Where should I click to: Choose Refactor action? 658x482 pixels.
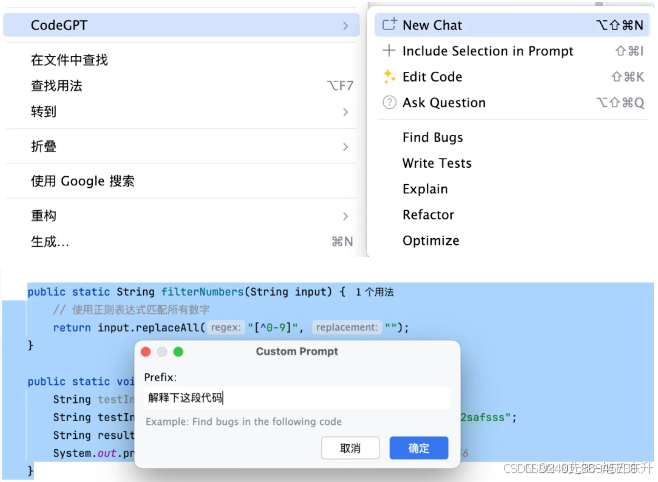[512, 215]
